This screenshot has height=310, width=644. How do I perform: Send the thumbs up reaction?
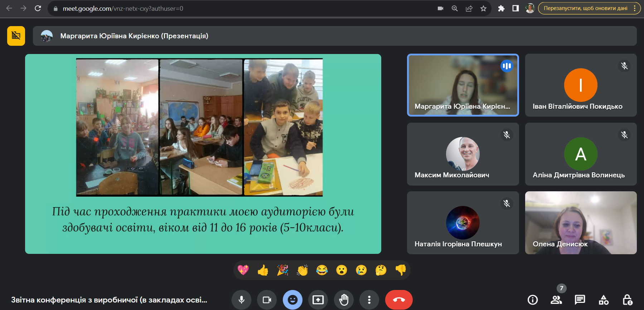pyautogui.click(x=263, y=270)
